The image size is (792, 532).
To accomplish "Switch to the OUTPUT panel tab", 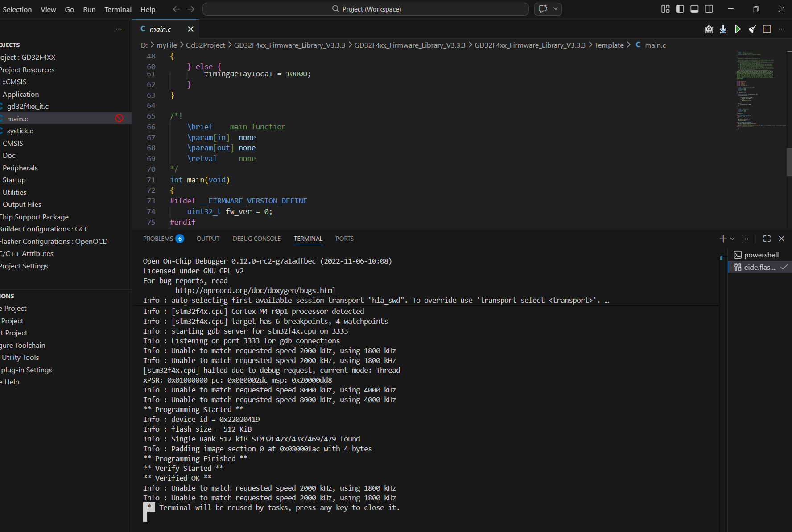I will [208, 239].
